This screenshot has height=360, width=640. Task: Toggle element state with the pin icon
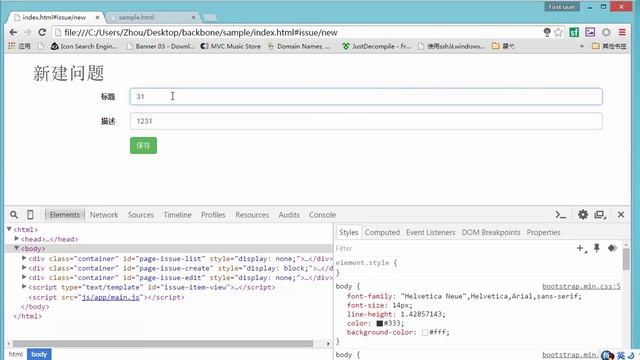click(597, 248)
